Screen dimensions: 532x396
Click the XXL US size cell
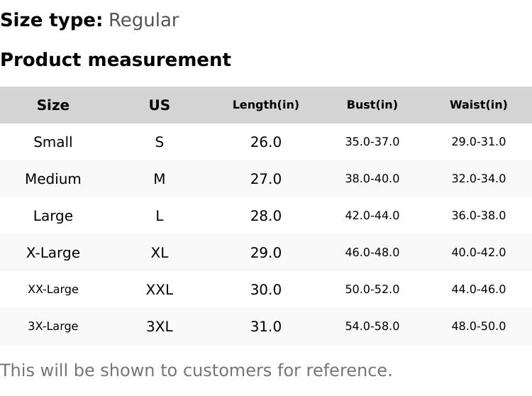(x=160, y=290)
